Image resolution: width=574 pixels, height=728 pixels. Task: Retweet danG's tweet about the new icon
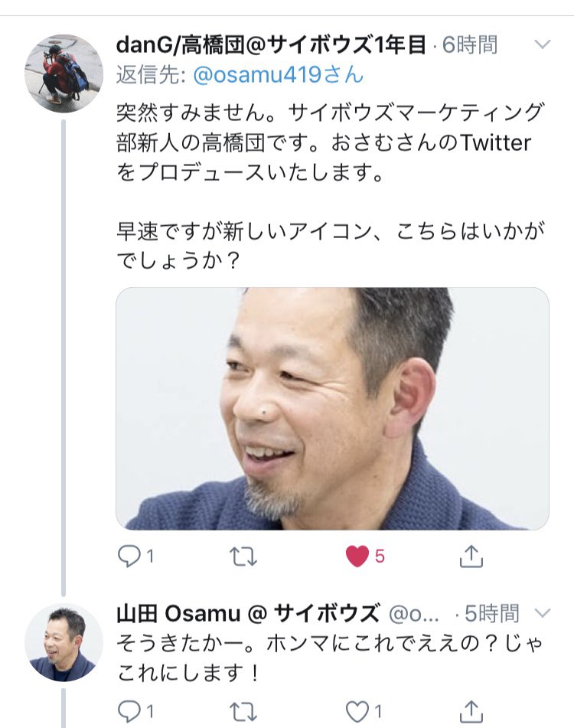243,556
